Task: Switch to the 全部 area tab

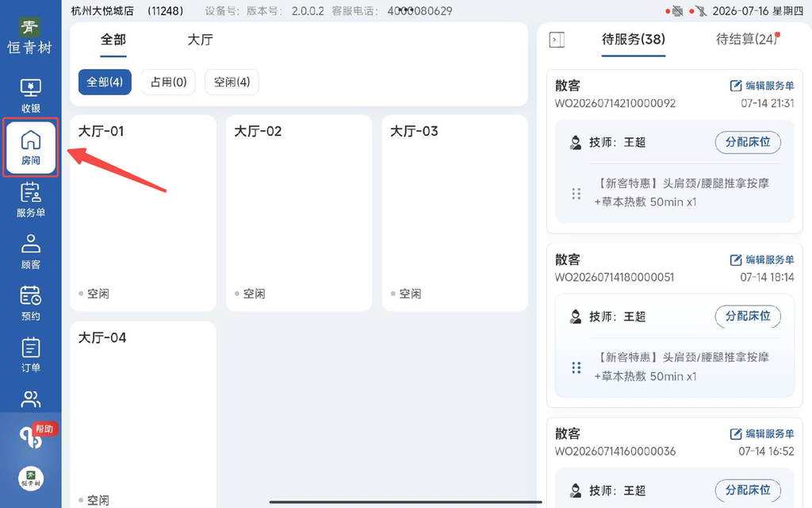Action: click(x=113, y=40)
